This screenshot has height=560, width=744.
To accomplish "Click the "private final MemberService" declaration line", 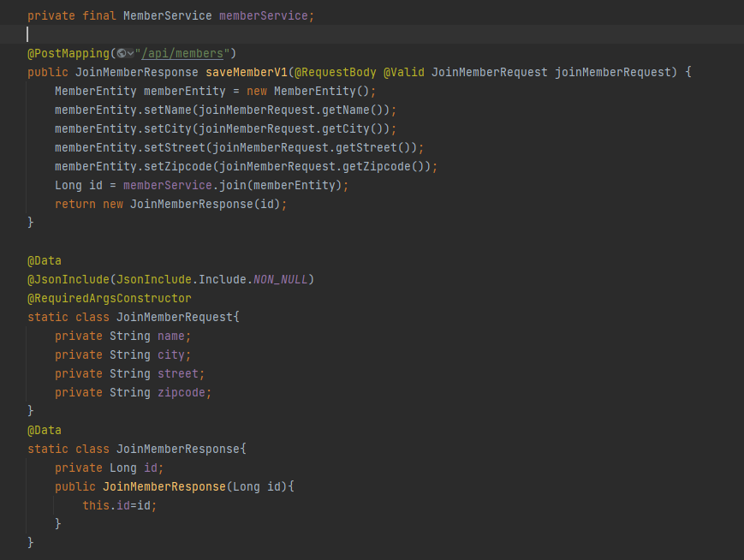I will click(x=171, y=15).
